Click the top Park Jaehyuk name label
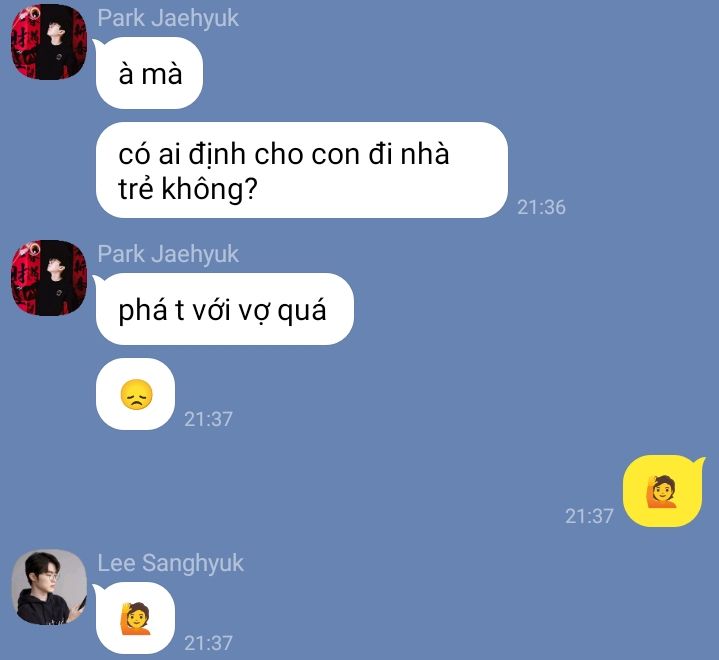 tap(168, 18)
